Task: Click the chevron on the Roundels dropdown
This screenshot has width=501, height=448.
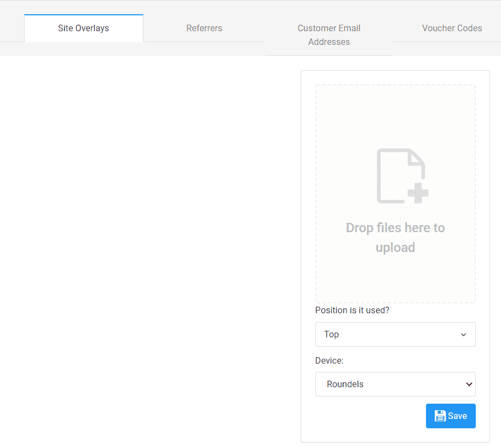Action: (469, 384)
